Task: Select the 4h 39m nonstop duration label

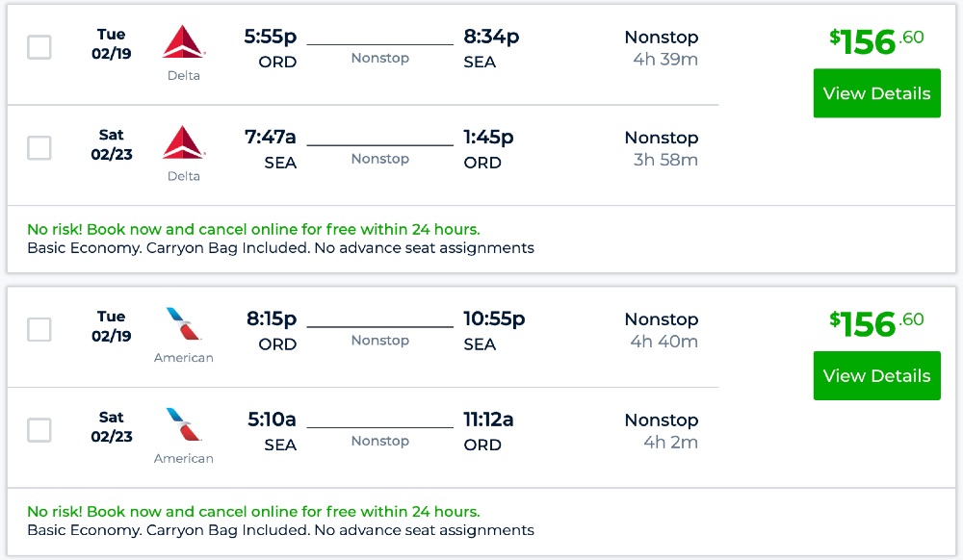Action: pos(664,60)
